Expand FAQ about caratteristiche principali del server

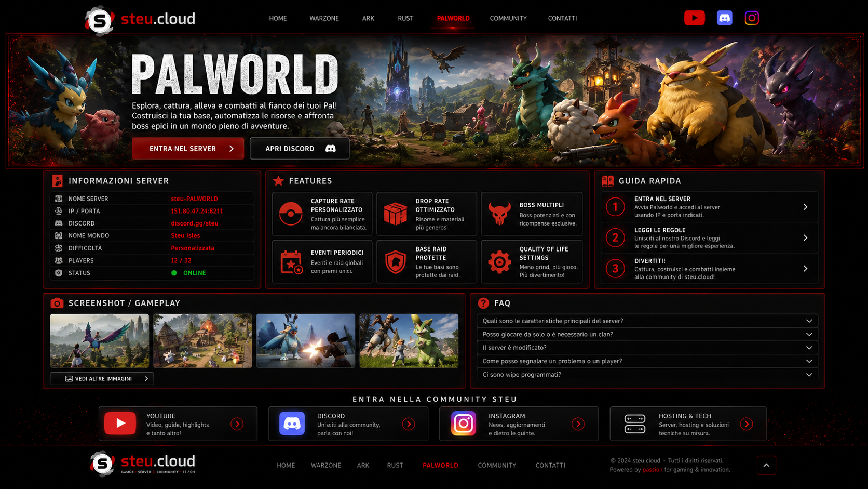click(x=647, y=321)
